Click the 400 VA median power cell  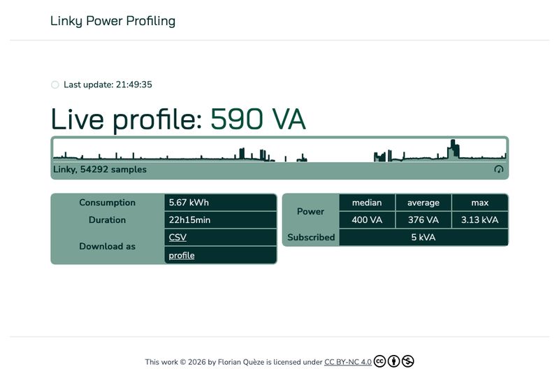(367, 220)
